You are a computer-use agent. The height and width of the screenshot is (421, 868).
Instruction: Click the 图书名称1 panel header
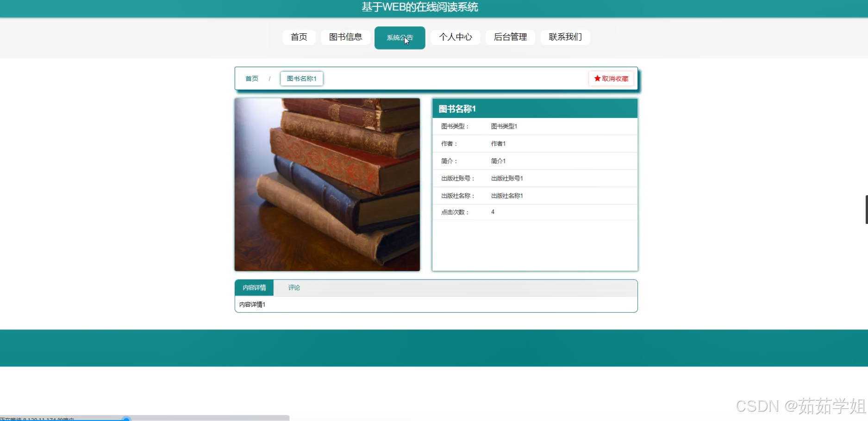[x=457, y=108]
